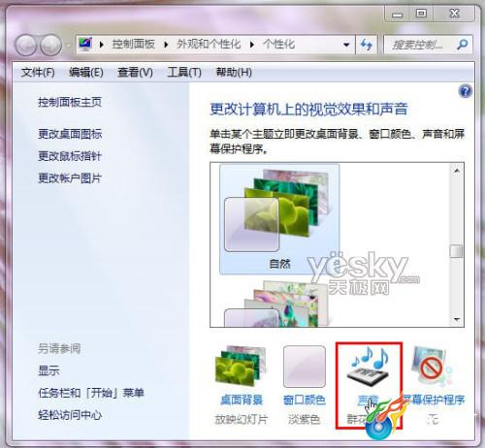
Task: Select the 自然 theme thumbnail
Action: [279, 219]
